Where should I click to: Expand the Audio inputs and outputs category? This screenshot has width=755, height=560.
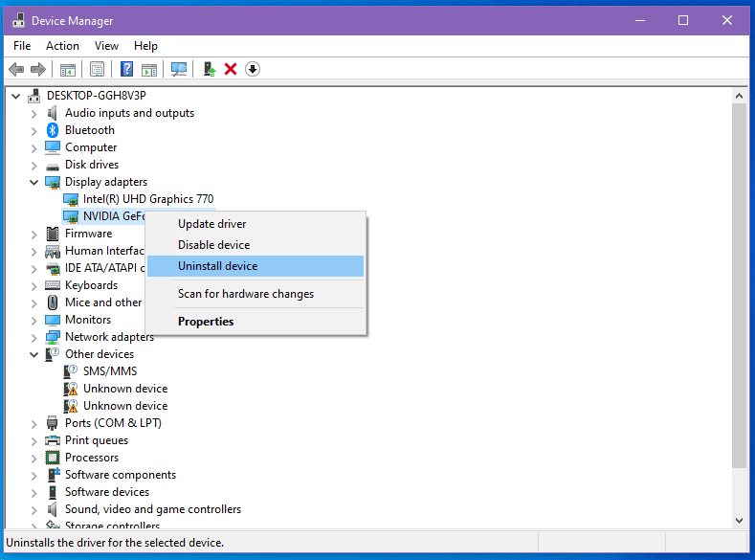33,114
